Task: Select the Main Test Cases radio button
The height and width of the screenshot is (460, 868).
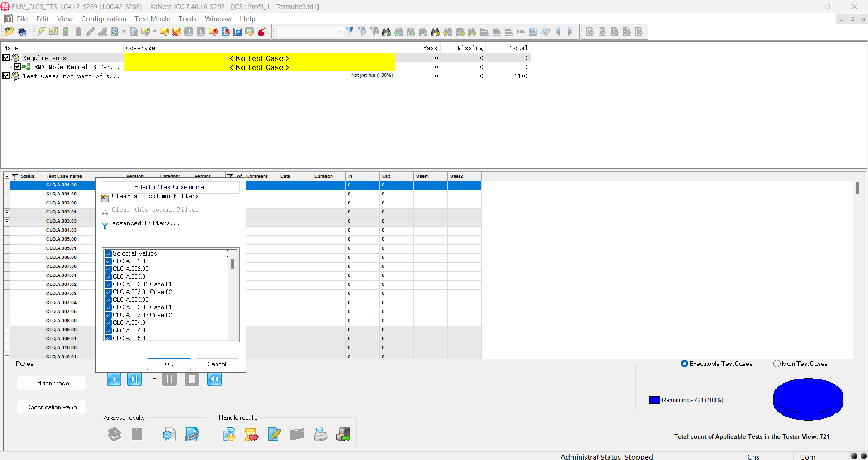Action: (777, 364)
